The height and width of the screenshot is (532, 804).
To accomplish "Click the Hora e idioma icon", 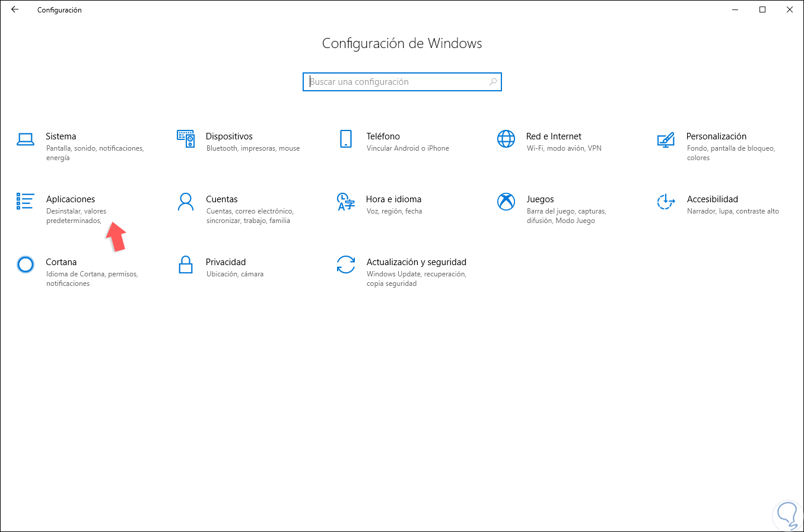I will [x=346, y=202].
